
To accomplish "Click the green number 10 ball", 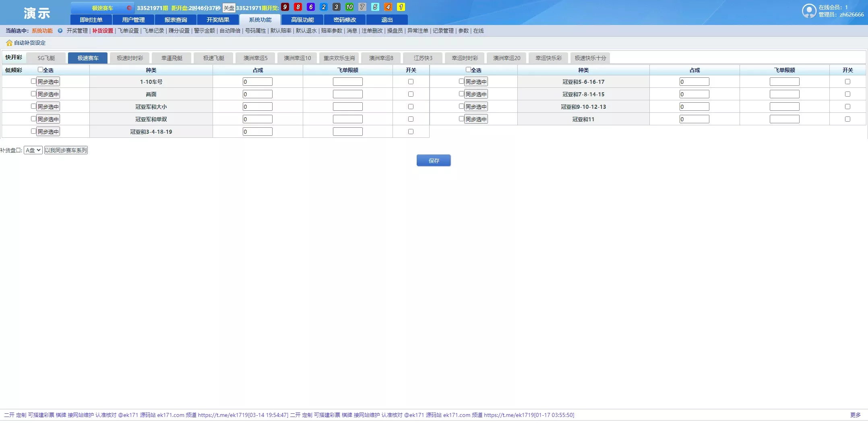I will (349, 7).
